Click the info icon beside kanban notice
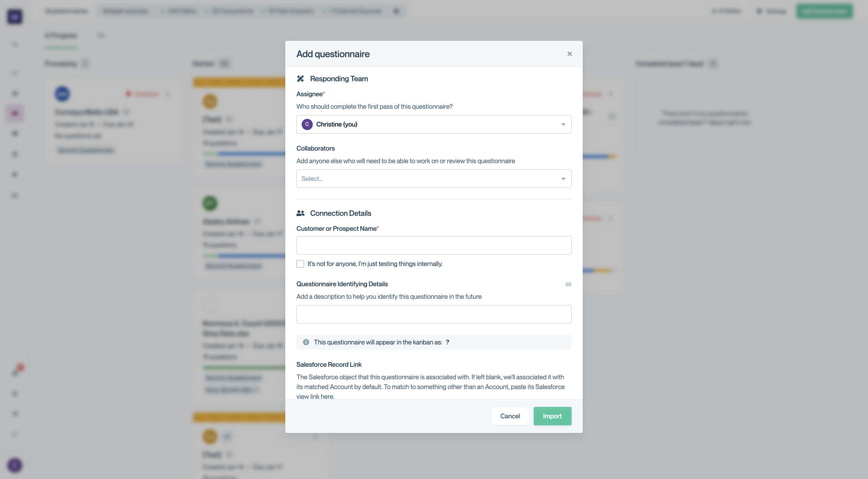Viewport: 868px width, 479px height. point(306,342)
